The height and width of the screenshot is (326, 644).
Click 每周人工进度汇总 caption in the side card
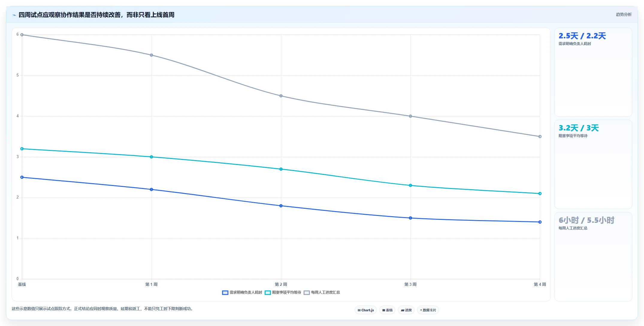(573, 228)
